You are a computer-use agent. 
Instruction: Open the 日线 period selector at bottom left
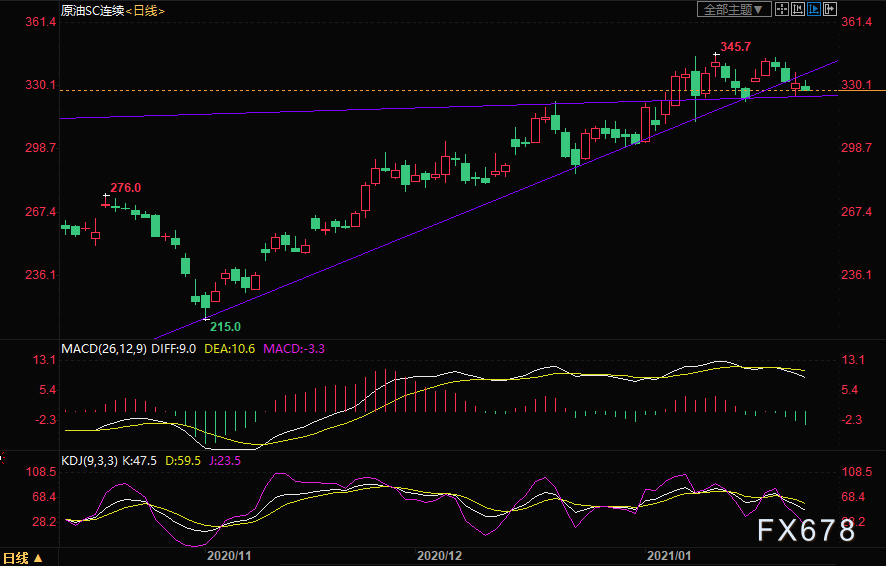tap(23, 558)
